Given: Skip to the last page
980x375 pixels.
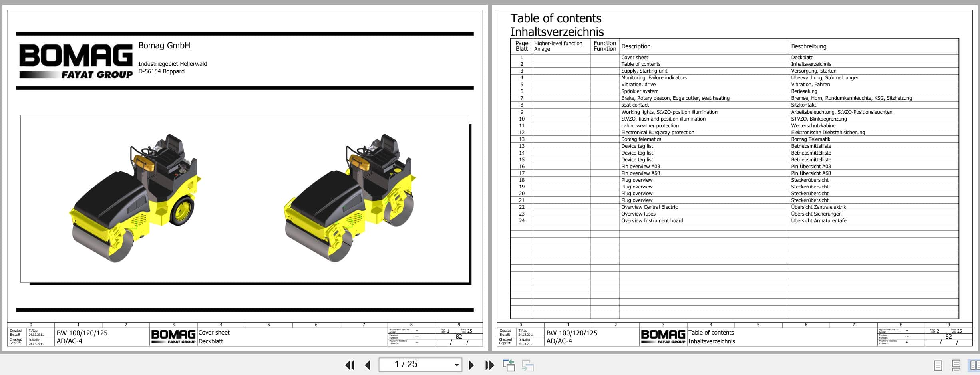Looking at the screenshot, I should pyautogui.click(x=489, y=365).
